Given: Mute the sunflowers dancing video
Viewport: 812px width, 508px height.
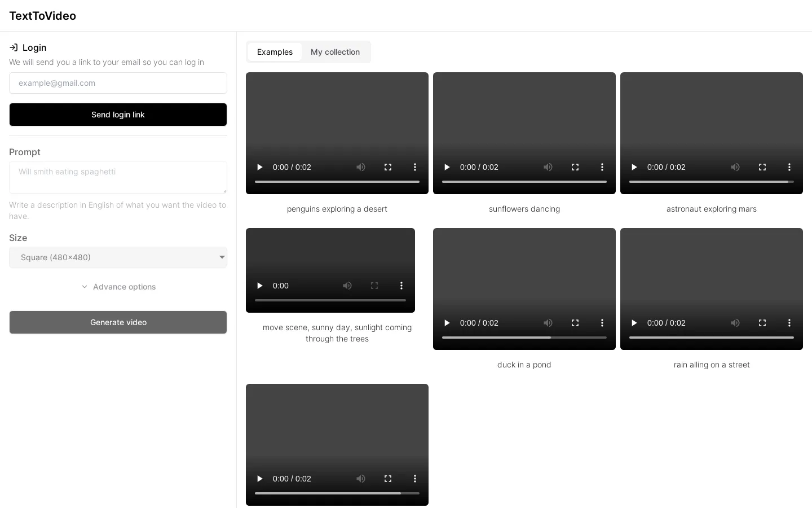Looking at the screenshot, I should pos(548,167).
